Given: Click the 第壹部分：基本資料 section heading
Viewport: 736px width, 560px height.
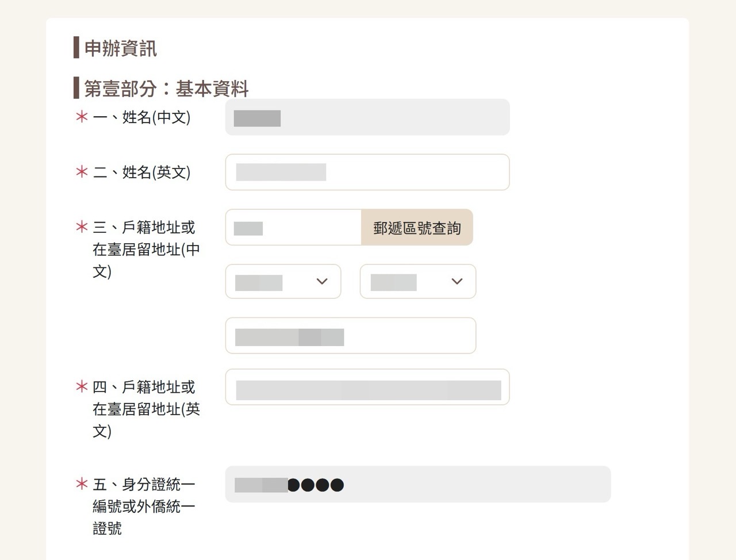Looking at the screenshot, I should point(165,88).
